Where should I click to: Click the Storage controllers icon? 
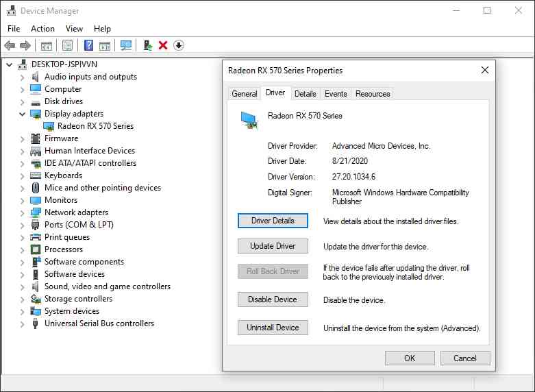pyautogui.click(x=36, y=299)
